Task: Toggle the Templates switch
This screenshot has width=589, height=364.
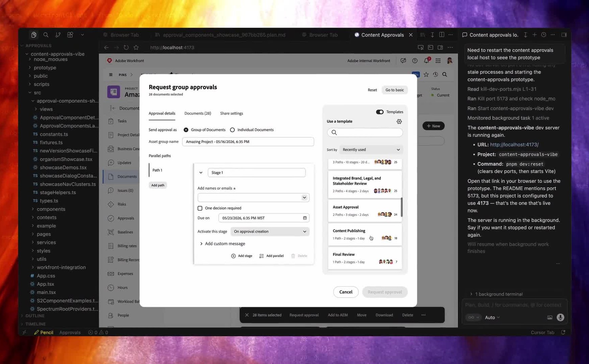Action: pyautogui.click(x=380, y=112)
